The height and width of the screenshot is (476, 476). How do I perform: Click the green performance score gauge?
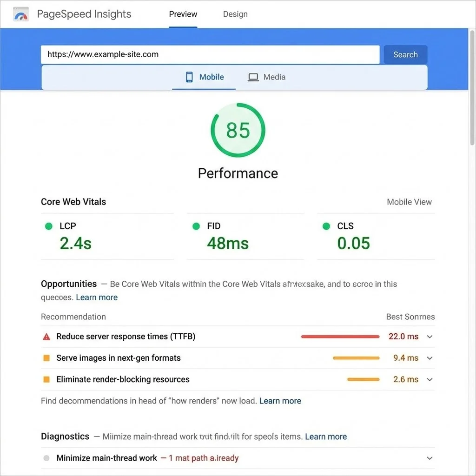[238, 130]
